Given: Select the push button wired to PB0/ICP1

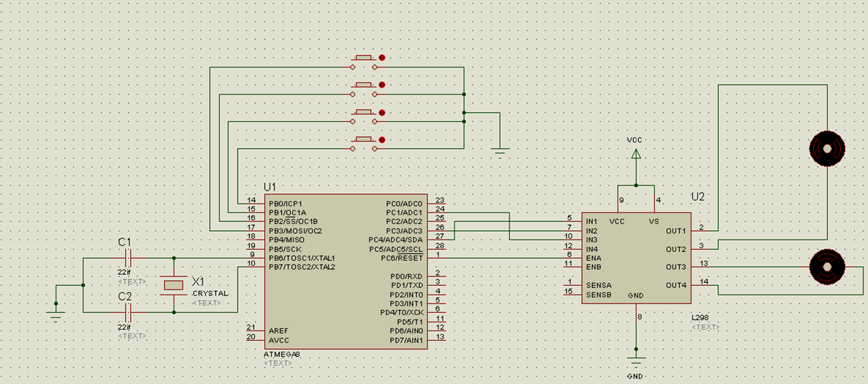Looking at the screenshot, I should pos(364,144).
